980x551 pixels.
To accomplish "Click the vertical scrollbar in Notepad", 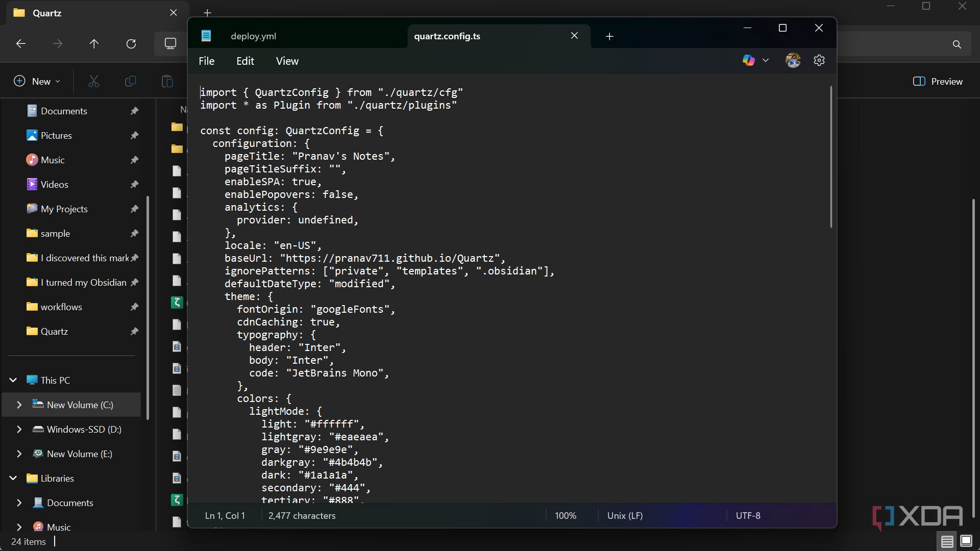I will pyautogui.click(x=831, y=156).
